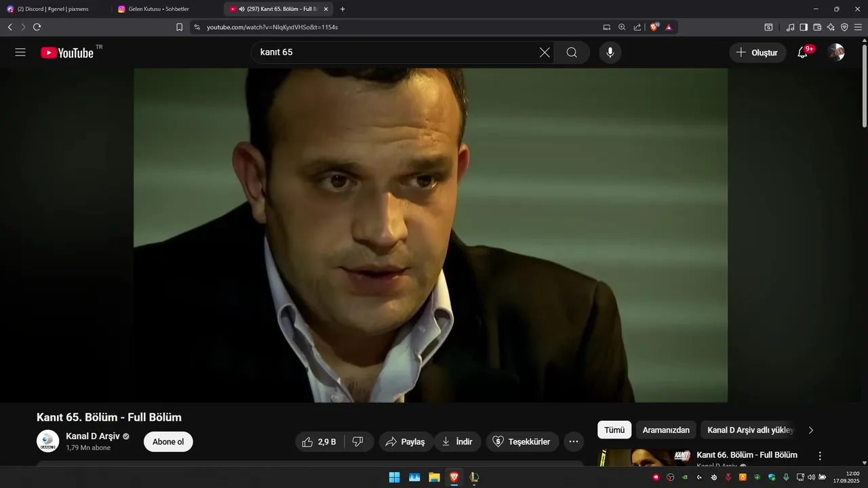Click the Oluştur create button

click(x=757, y=52)
